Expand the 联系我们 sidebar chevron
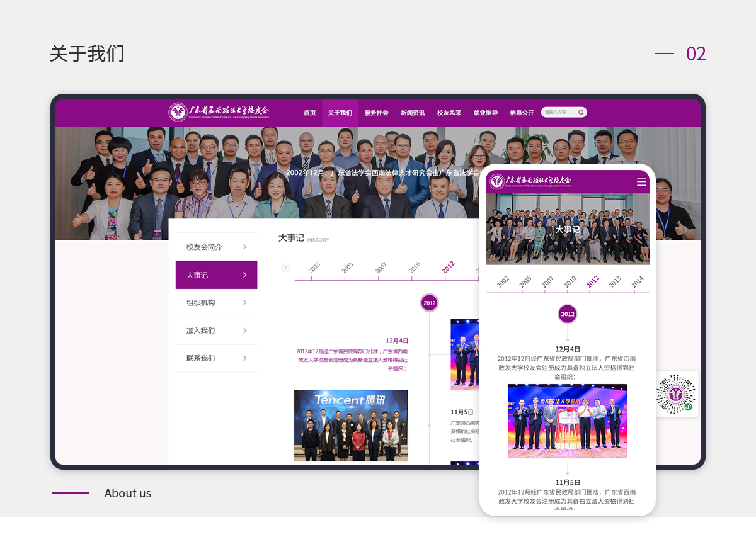 [x=245, y=358]
